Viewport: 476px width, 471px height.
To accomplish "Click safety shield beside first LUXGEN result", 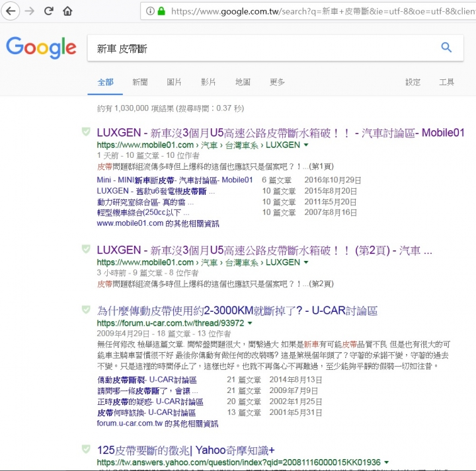I will point(86,131).
